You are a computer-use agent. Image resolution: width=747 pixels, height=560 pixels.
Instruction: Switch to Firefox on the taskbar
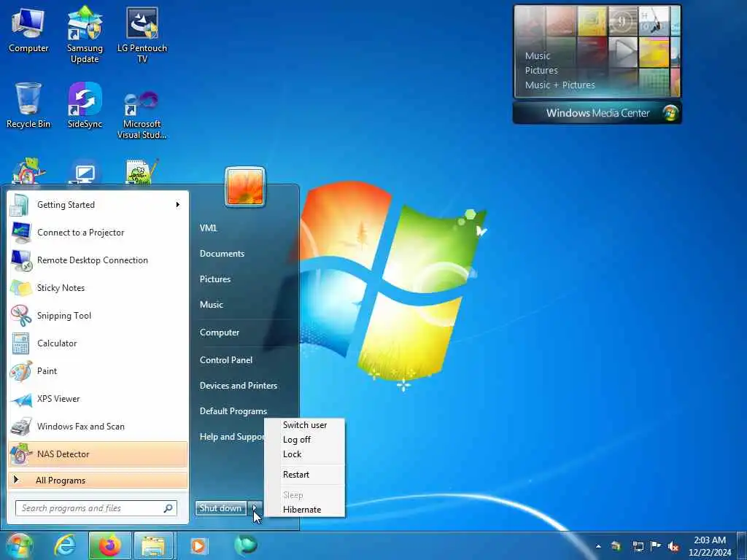pos(109,546)
